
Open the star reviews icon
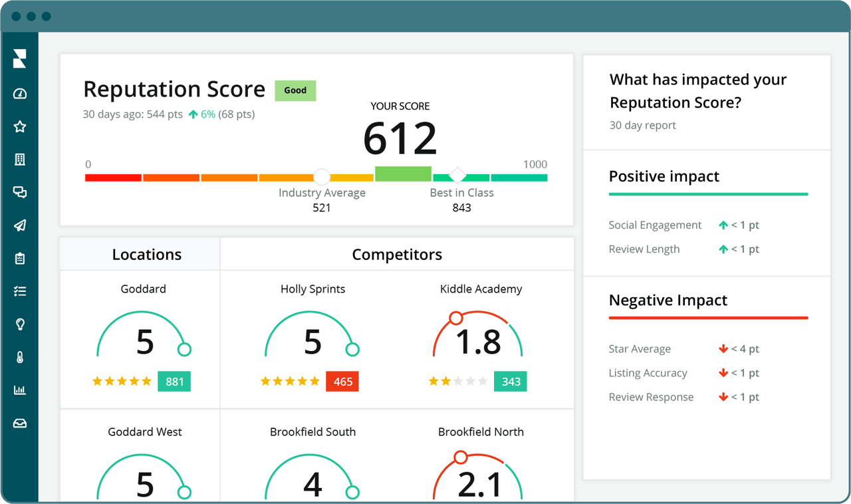click(x=19, y=127)
